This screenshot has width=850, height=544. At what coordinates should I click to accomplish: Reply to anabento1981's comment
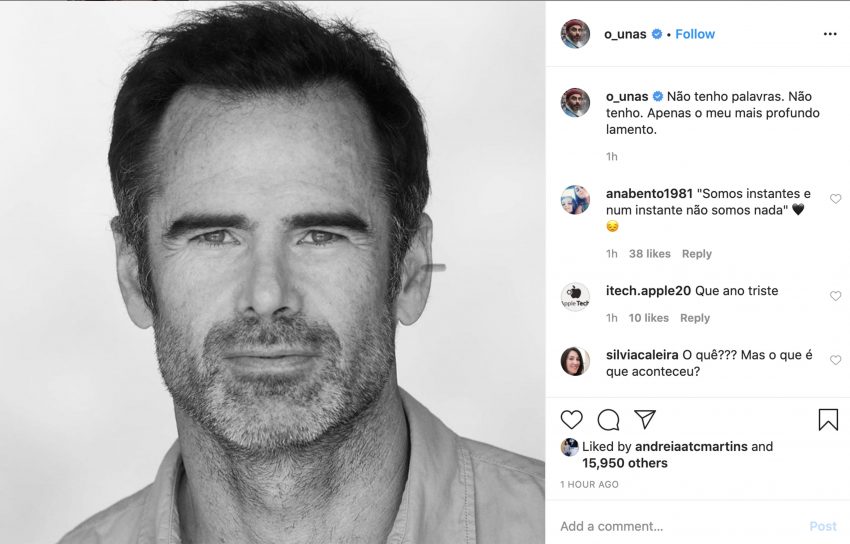[696, 254]
